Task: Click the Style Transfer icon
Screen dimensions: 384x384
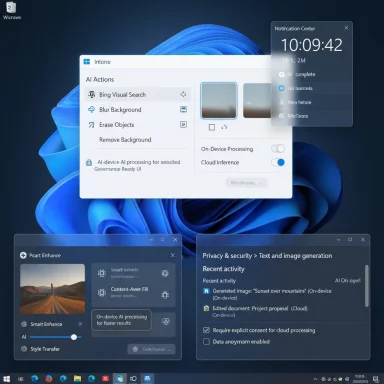Action: [x=24, y=349]
